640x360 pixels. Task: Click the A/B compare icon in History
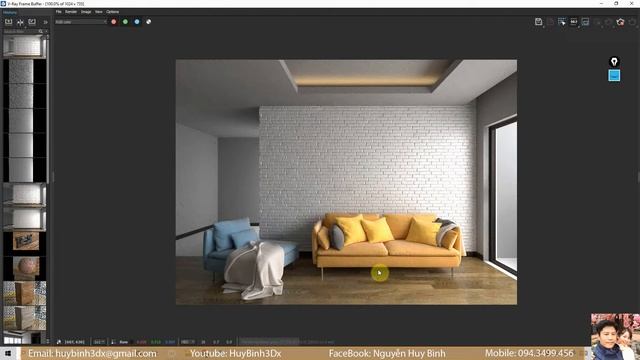(x=20, y=22)
